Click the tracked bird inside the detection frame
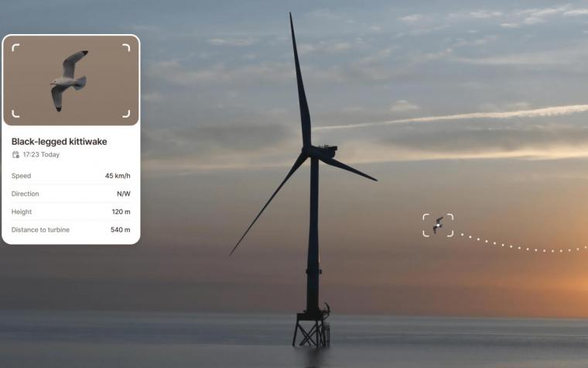588x368 pixels. [438, 225]
